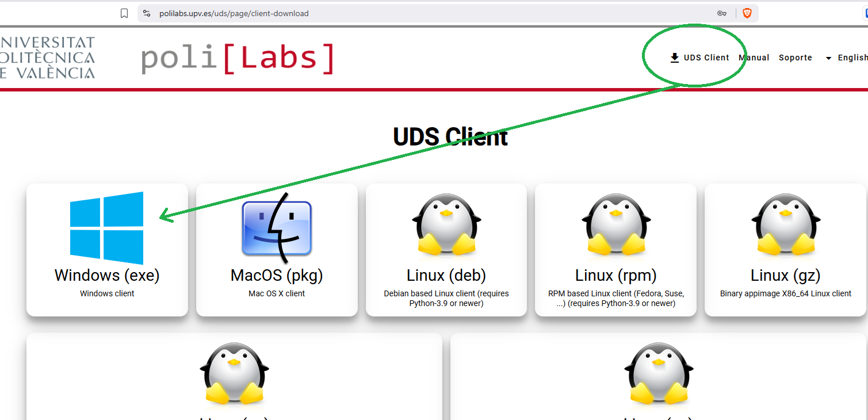Click the download arrow icon beside UDS Client
This screenshot has width=868, height=420.
point(675,58)
